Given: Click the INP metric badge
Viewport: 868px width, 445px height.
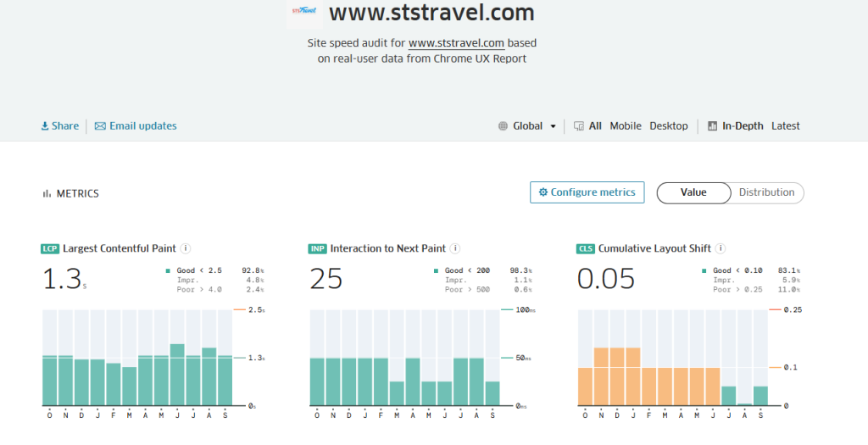Looking at the screenshot, I should (317, 249).
